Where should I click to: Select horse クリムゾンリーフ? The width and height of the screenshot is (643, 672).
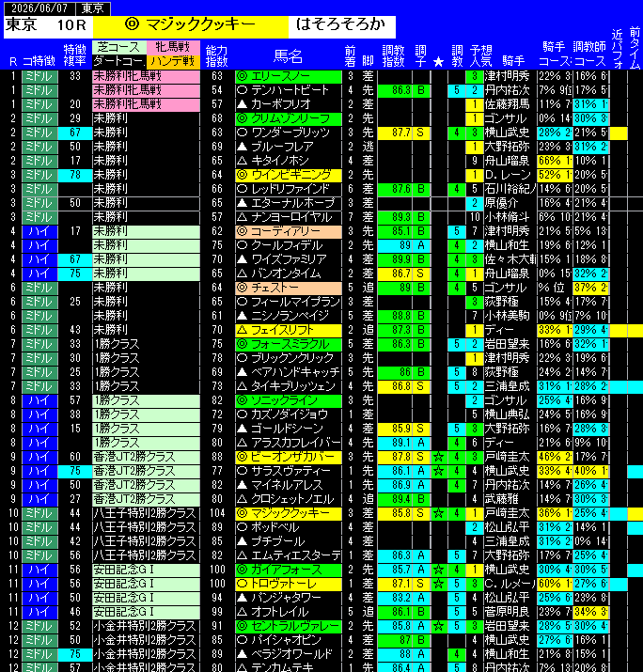pos(288,118)
